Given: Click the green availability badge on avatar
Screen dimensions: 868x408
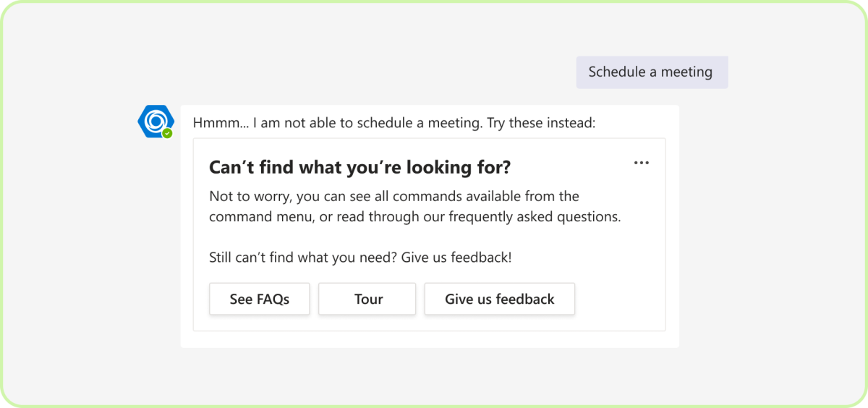Looking at the screenshot, I should click(167, 134).
